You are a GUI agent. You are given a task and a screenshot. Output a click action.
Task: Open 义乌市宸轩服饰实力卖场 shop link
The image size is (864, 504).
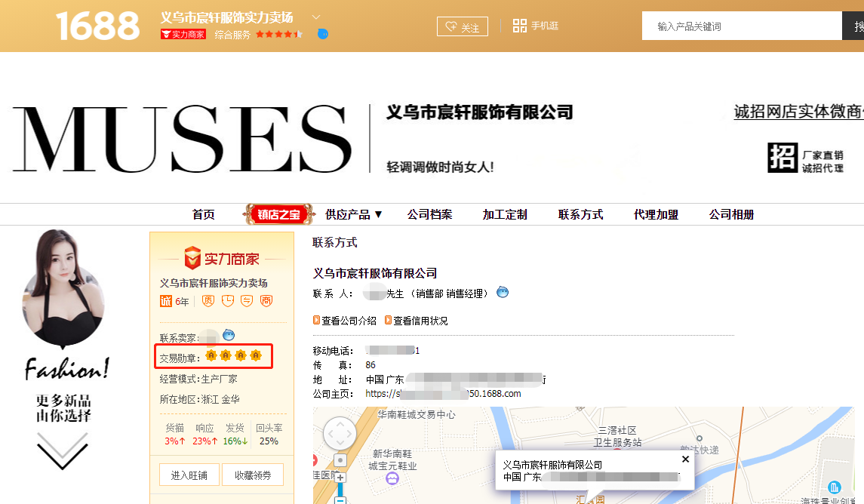(214, 283)
